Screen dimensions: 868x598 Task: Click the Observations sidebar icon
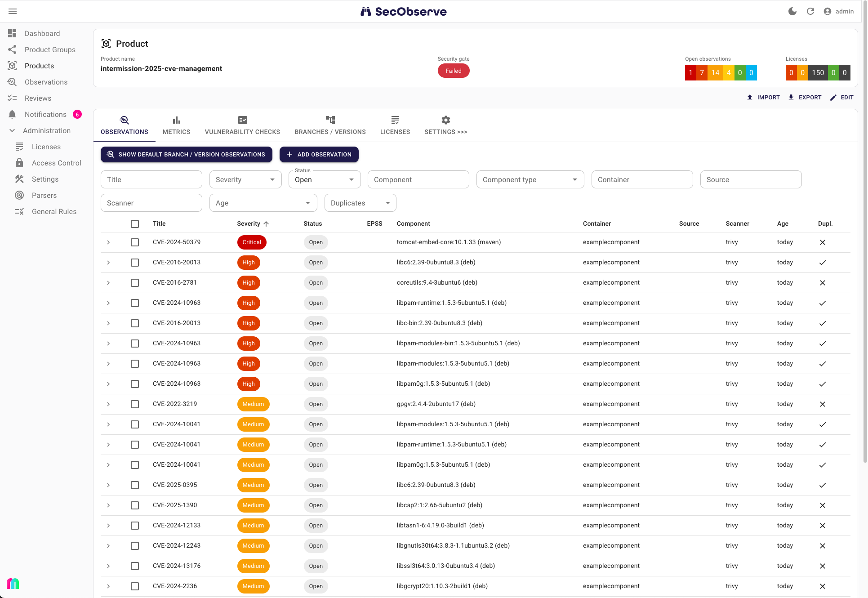12,82
